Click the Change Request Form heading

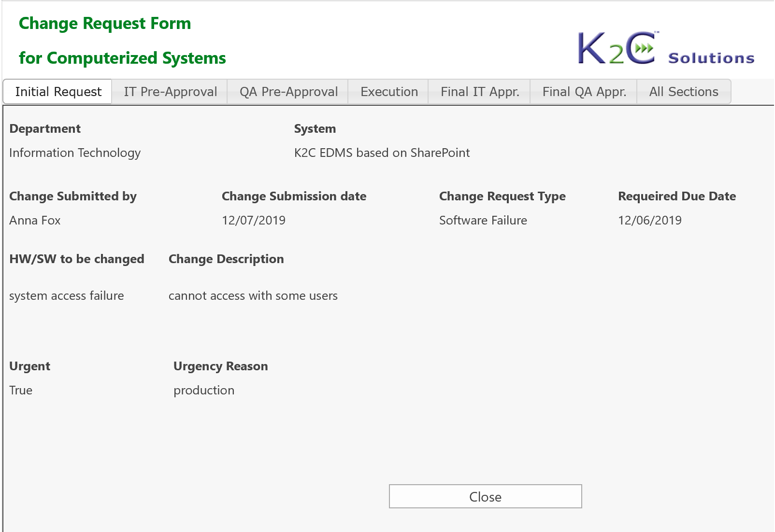pos(105,24)
